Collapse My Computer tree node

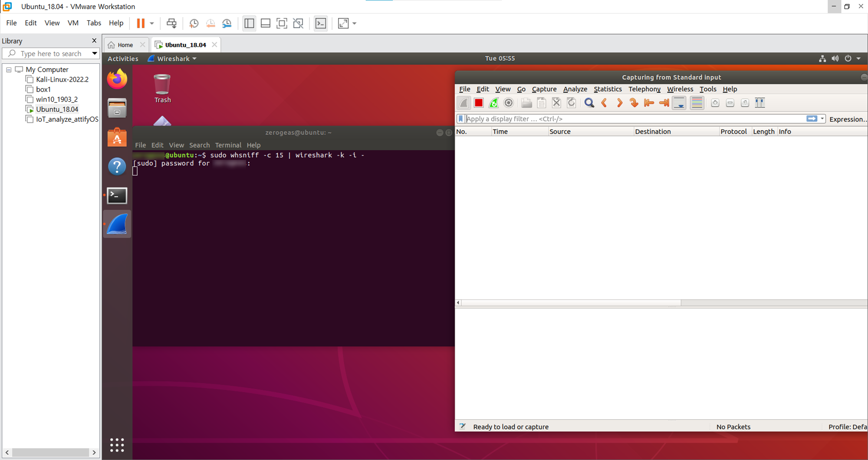tap(9, 69)
